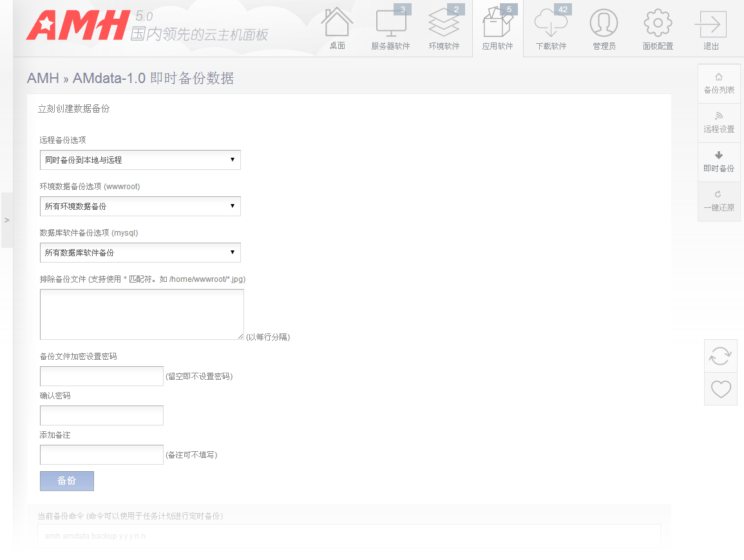Expand the collapsed left sidebar arrow
Image resolution: width=744 pixels, height=560 pixels.
click(x=6, y=220)
